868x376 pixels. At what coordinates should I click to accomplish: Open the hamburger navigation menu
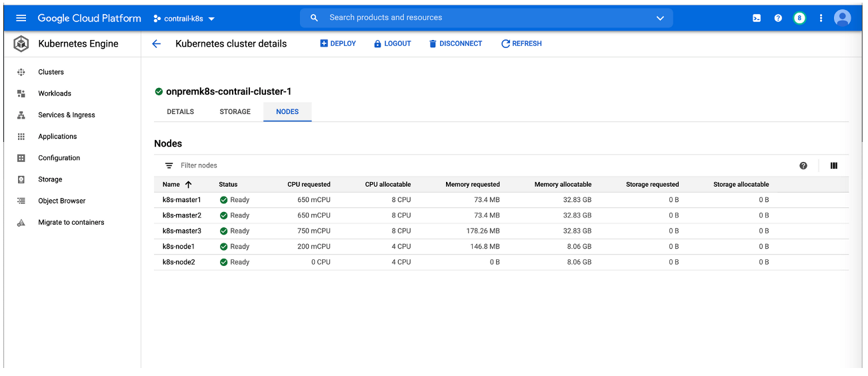pos(21,18)
